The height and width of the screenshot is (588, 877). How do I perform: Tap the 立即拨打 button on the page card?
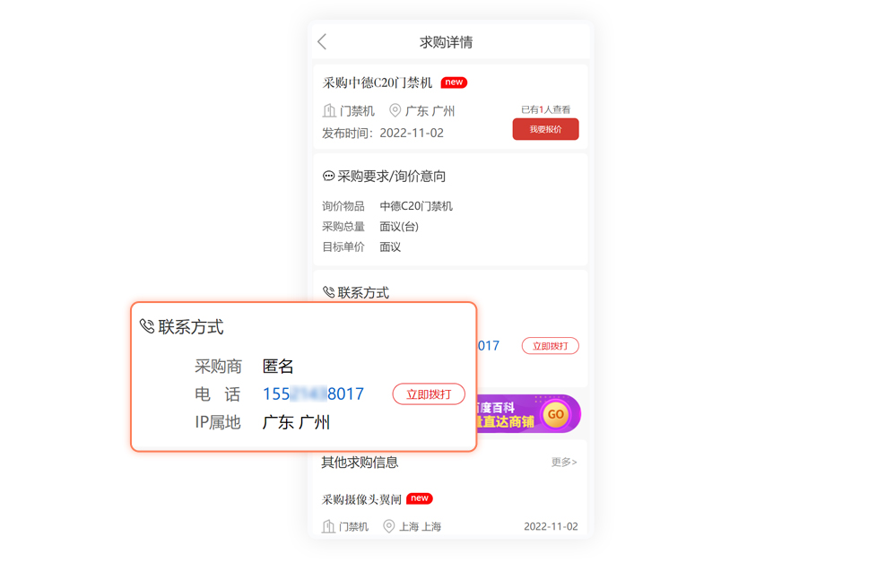550,346
